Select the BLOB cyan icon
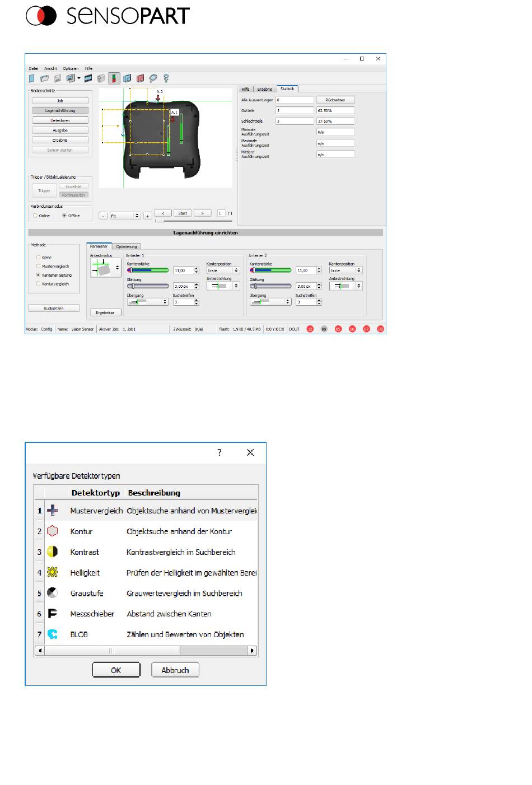 53,634
